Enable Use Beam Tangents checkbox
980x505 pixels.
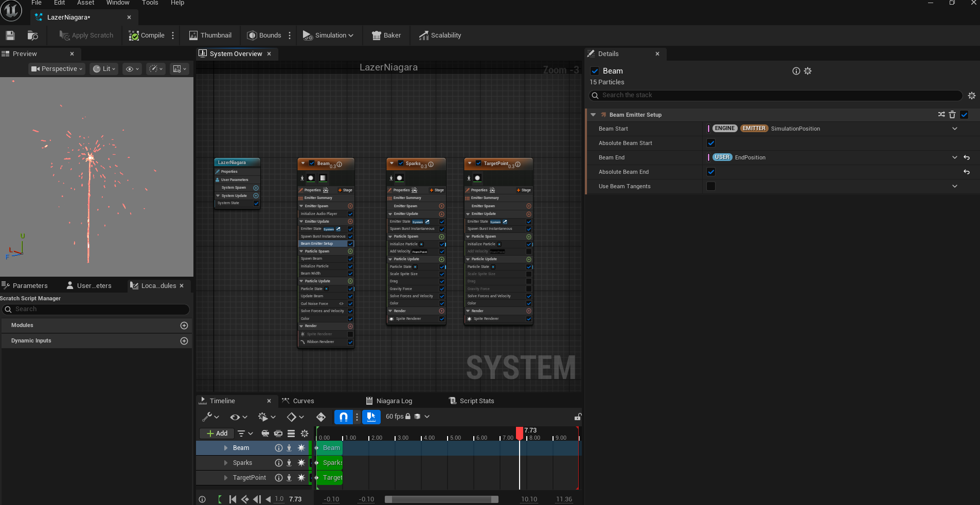711,186
